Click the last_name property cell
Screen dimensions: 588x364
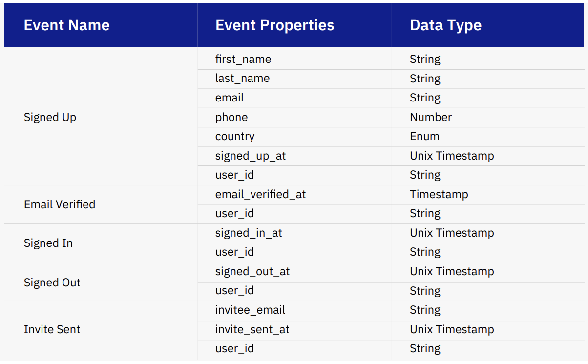pyautogui.click(x=242, y=79)
